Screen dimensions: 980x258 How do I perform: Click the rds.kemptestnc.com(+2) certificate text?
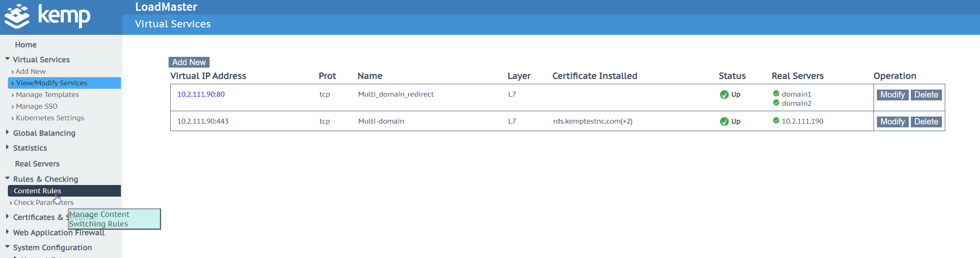coord(593,121)
